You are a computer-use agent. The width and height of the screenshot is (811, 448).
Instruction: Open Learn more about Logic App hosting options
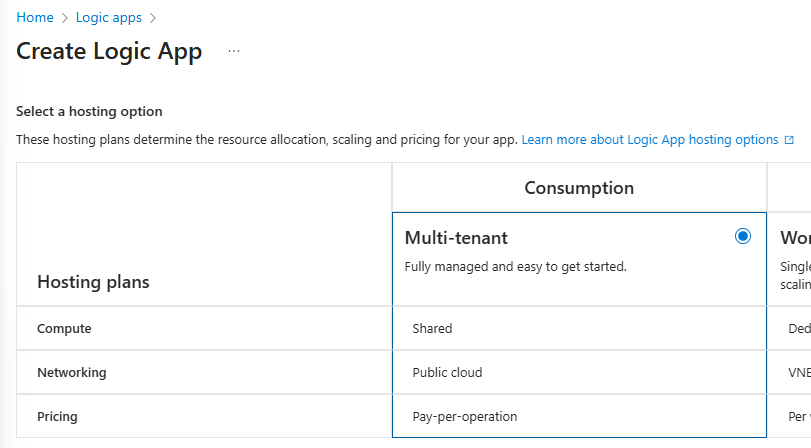pos(650,140)
